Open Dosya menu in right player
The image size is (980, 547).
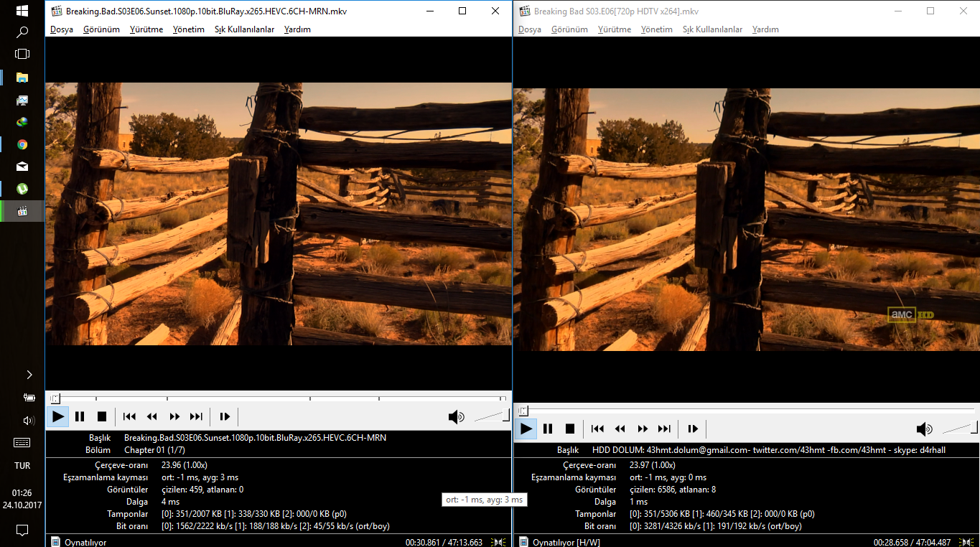tap(530, 29)
